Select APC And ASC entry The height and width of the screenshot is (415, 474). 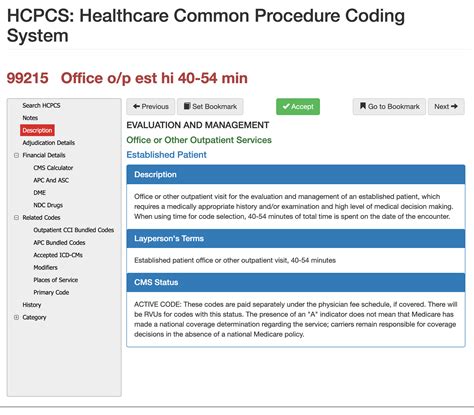(x=51, y=180)
